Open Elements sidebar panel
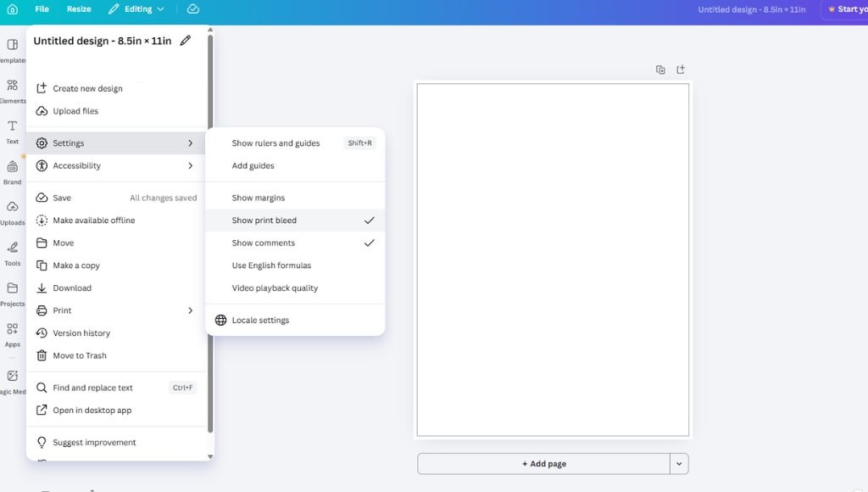The height and width of the screenshot is (492, 868). [x=12, y=91]
